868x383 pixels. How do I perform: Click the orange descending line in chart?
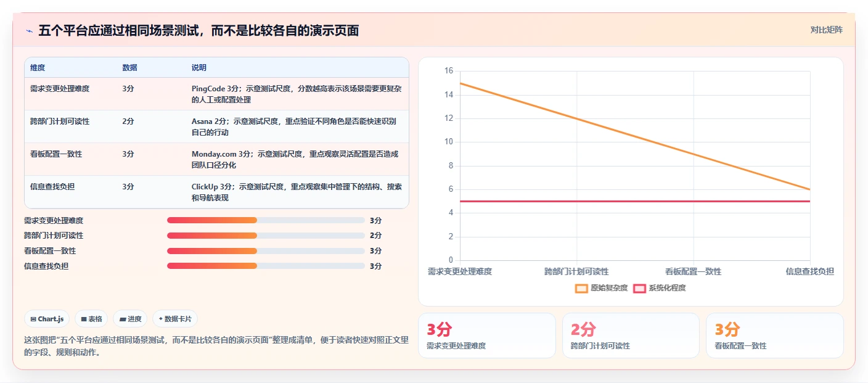pos(635,136)
